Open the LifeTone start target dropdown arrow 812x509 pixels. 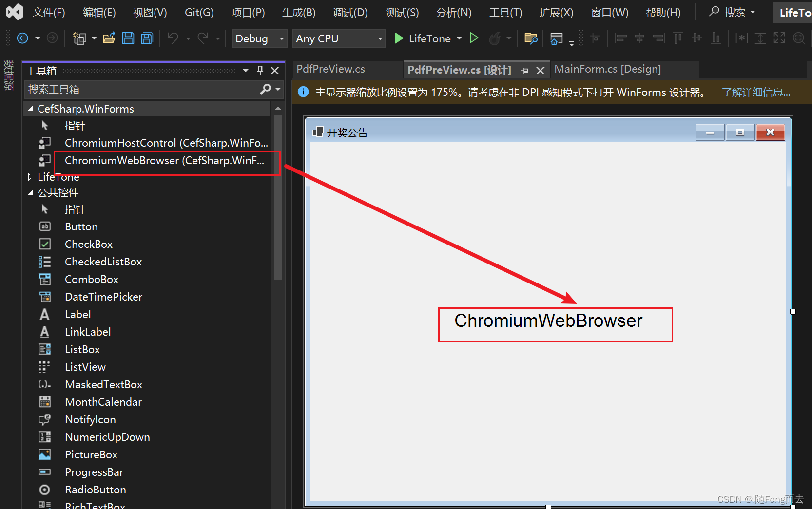pyautogui.click(x=459, y=38)
